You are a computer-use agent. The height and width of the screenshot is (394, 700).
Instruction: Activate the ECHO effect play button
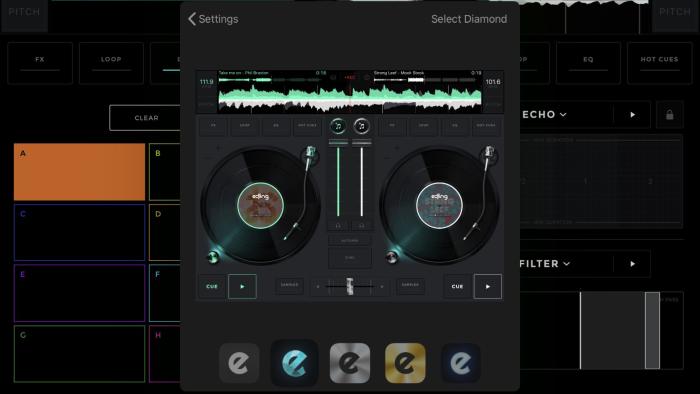click(632, 115)
